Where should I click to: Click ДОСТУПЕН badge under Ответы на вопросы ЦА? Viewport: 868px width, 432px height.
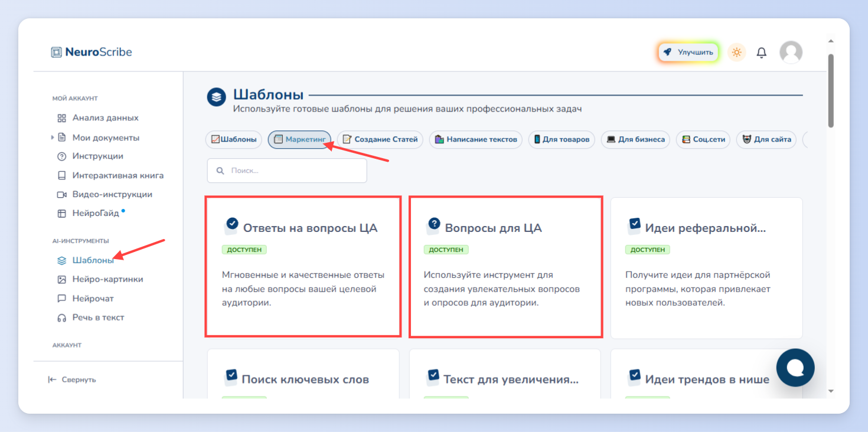pyautogui.click(x=244, y=250)
